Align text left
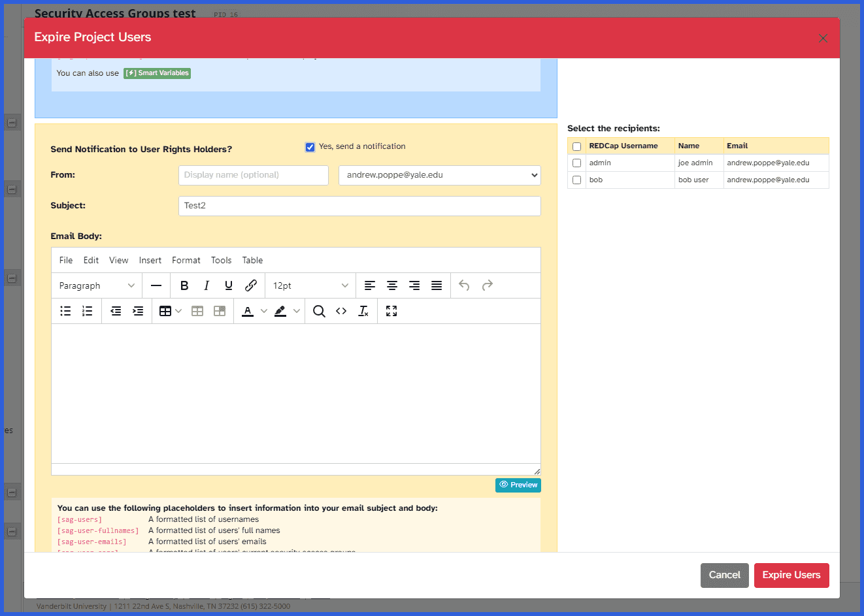 pyautogui.click(x=370, y=285)
